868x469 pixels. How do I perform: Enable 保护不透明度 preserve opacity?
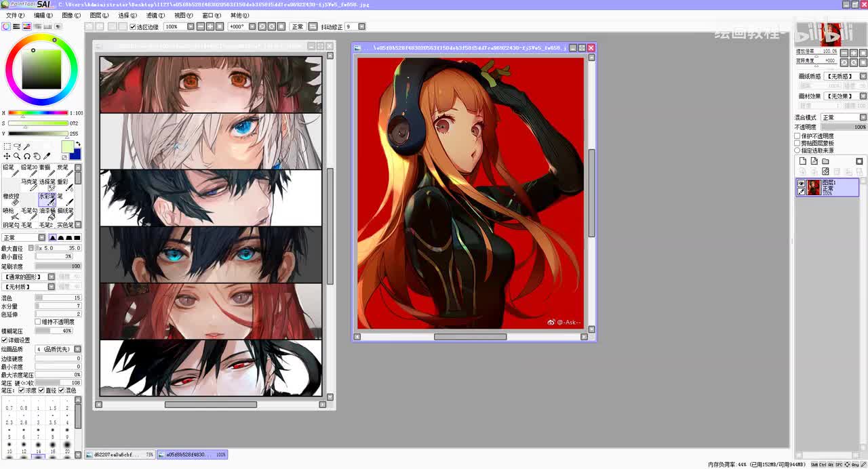797,136
